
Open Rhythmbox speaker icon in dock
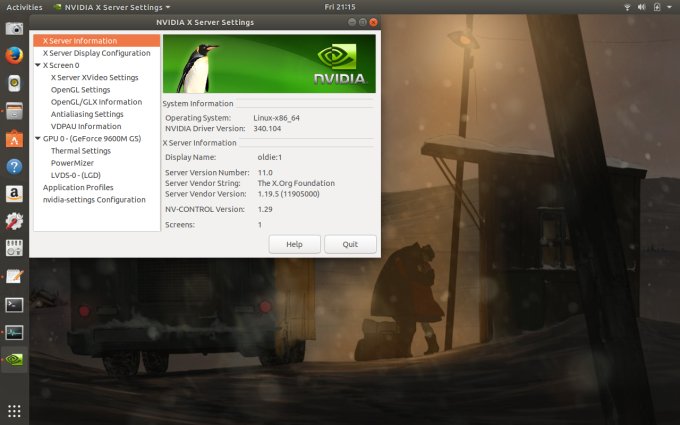[x=14, y=83]
